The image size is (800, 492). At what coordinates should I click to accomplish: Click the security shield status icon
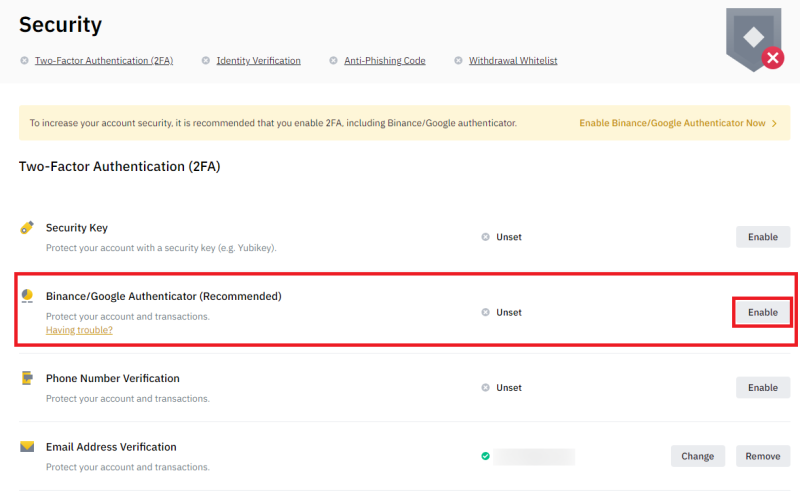[755, 40]
